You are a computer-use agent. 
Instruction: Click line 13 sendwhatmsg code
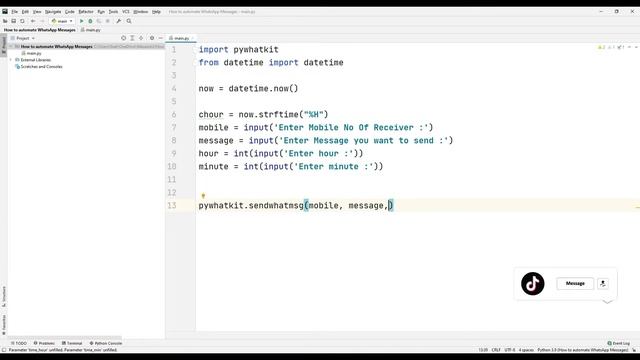pos(296,205)
